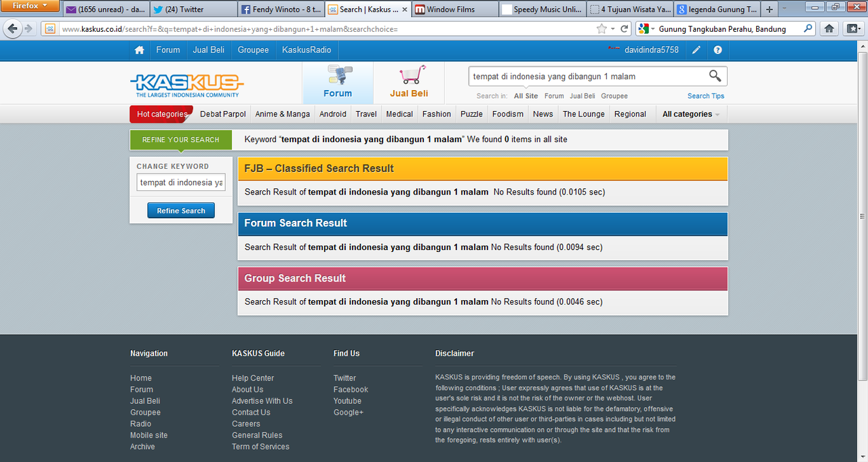Click the Kaskus home icon in blue bar

pyautogui.click(x=139, y=49)
